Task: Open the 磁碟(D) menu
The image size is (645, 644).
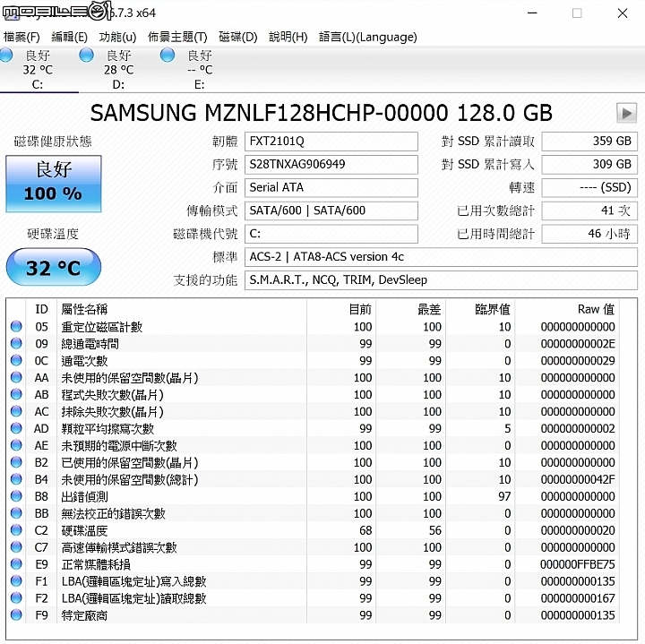Action: point(237,37)
